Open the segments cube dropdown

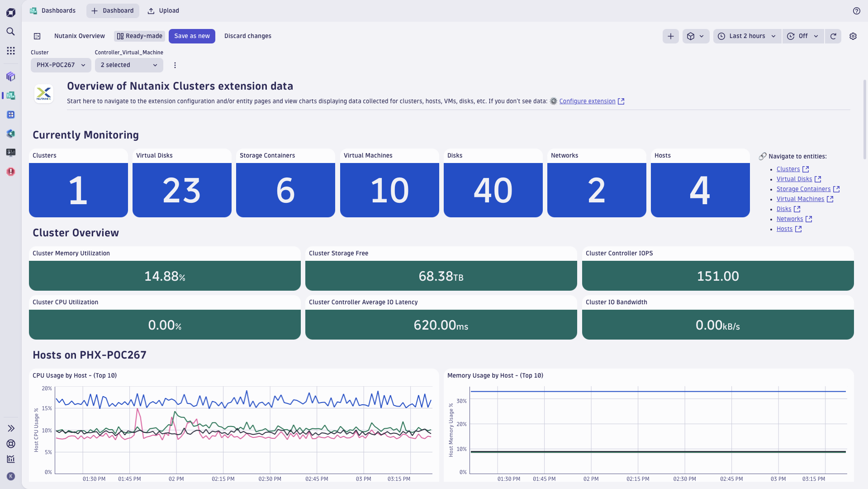click(696, 36)
